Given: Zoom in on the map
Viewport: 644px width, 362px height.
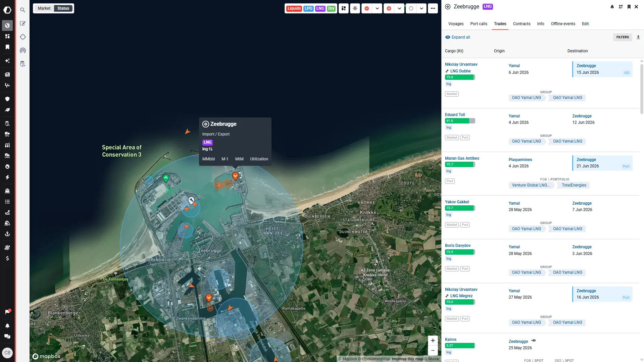Looking at the screenshot, I should [433, 341].
